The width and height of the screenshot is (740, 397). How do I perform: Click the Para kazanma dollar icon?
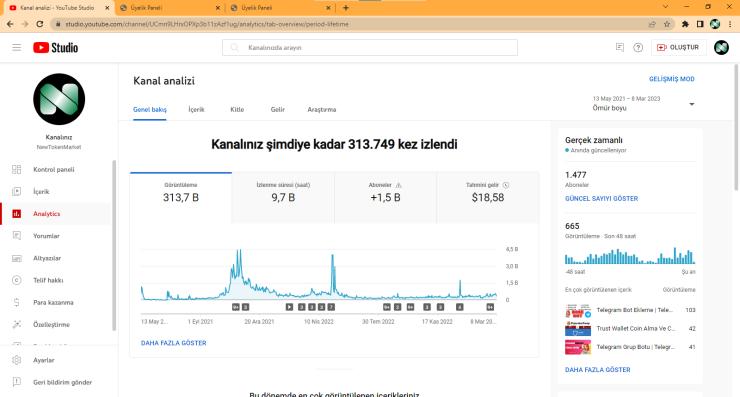coord(17,303)
